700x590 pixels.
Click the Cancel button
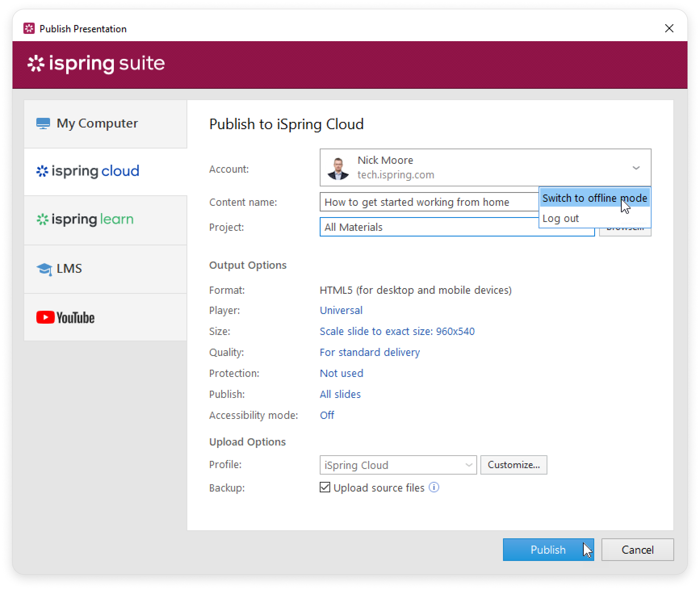[637, 550]
